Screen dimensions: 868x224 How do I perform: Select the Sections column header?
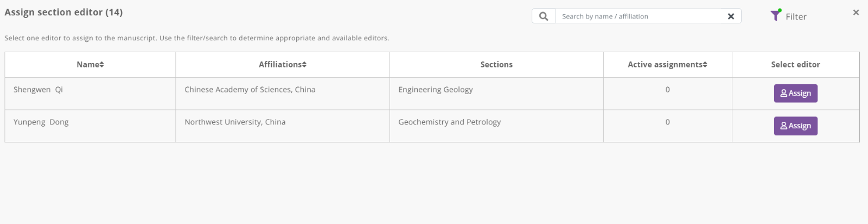pos(496,65)
